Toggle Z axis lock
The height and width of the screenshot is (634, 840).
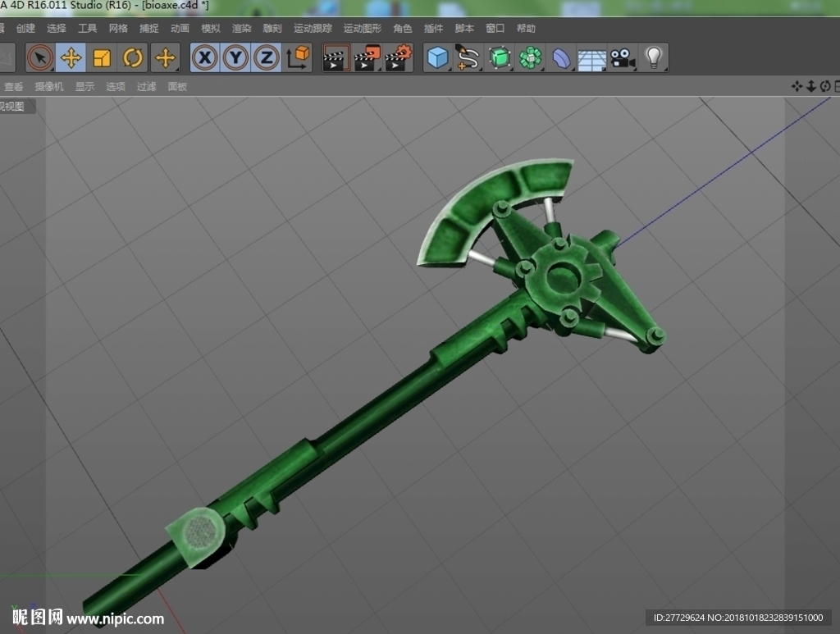tap(267, 58)
